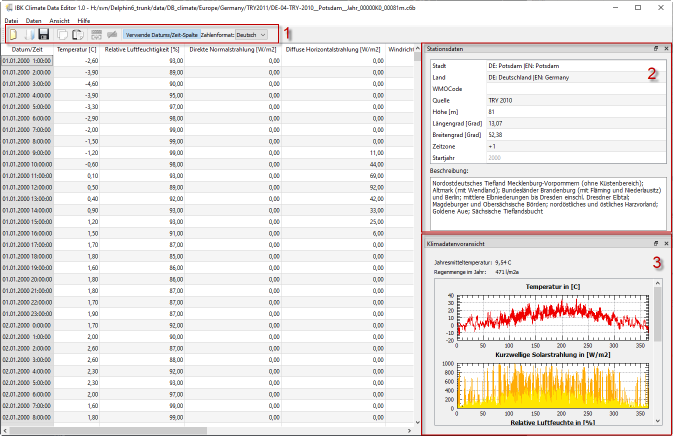Undock the Stationsdaten panel with float icon
This screenshot has height=436, width=673.
pyautogui.click(x=656, y=48)
